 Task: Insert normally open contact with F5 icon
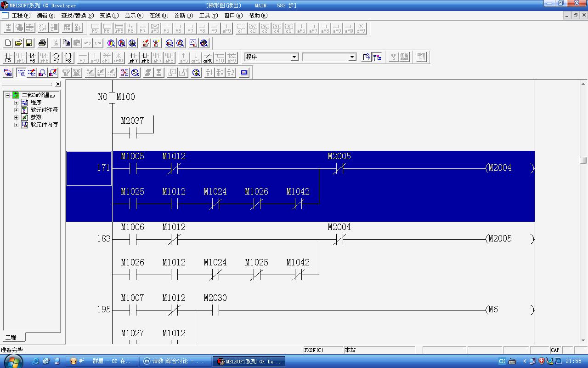8,57
